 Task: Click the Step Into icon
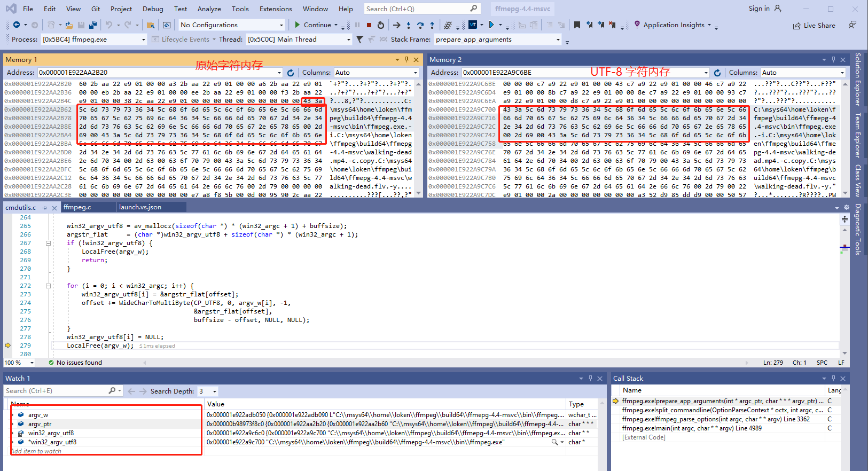tap(409, 25)
